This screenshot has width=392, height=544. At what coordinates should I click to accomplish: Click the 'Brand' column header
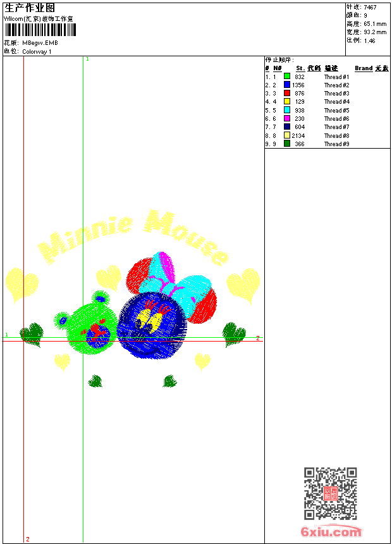click(364, 68)
